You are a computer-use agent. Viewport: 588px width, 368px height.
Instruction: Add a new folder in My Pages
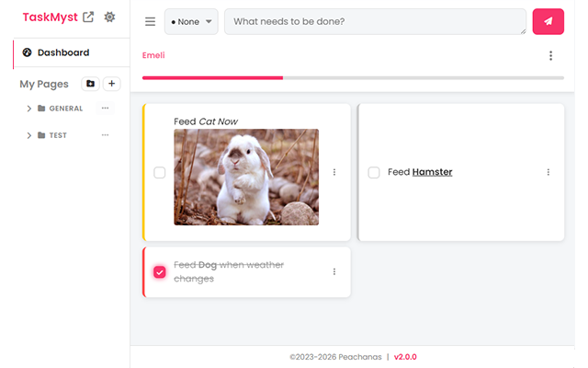coord(90,84)
